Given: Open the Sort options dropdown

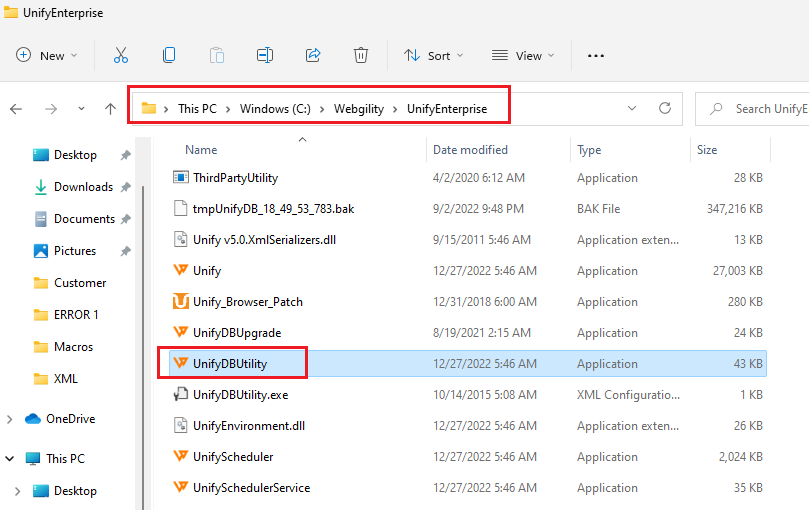Looking at the screenshot, I should (x=433, y=55).
